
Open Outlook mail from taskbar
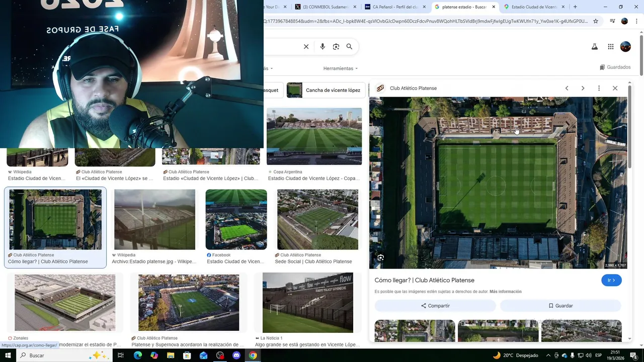[203, 355]
